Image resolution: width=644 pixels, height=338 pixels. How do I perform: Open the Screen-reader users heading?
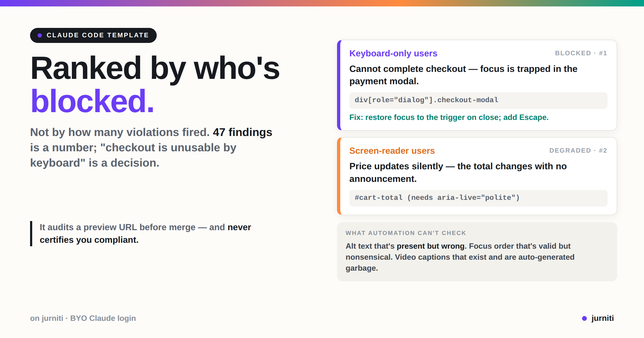pos(392,151)
